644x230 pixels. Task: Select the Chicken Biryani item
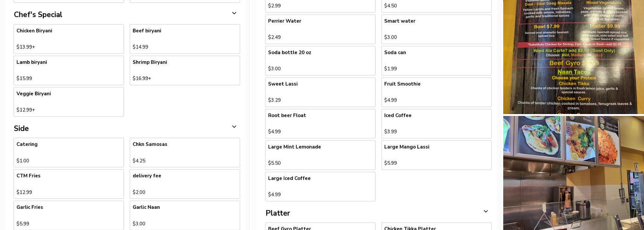coord(69,39)
